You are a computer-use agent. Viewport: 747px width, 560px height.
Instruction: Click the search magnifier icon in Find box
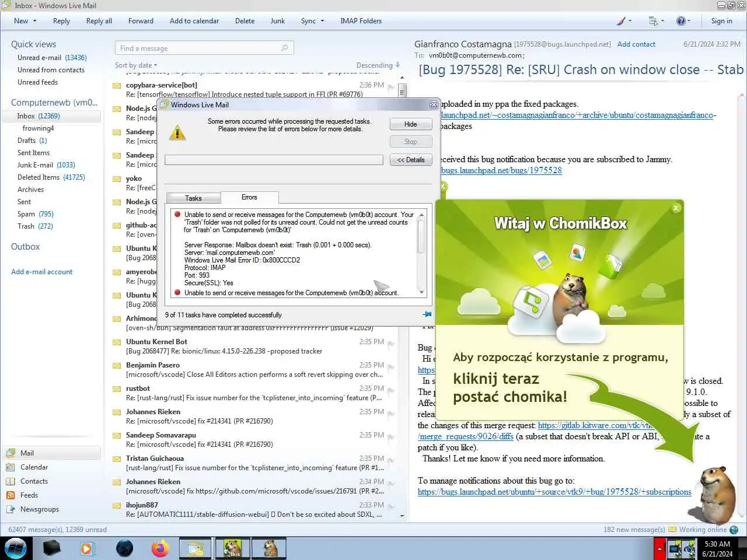[285, 48]
